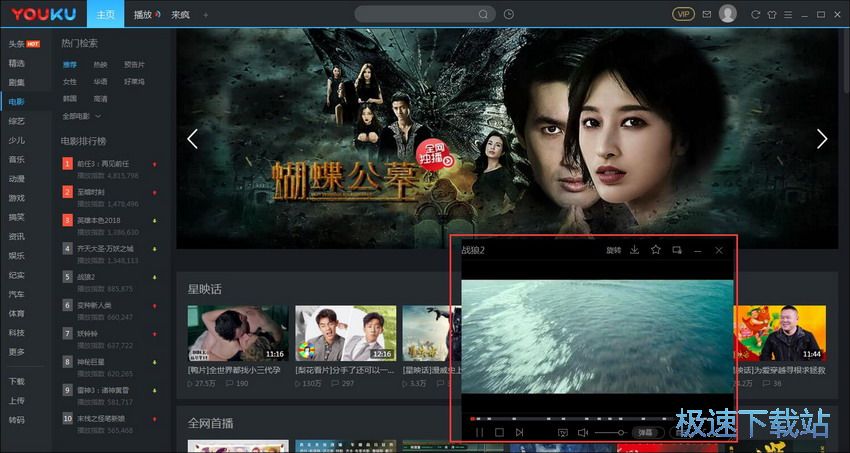Open 音乐 in the sidebar
Image resolution: width=850 pixels, height=453 pixels.
(x=17, y=159)
